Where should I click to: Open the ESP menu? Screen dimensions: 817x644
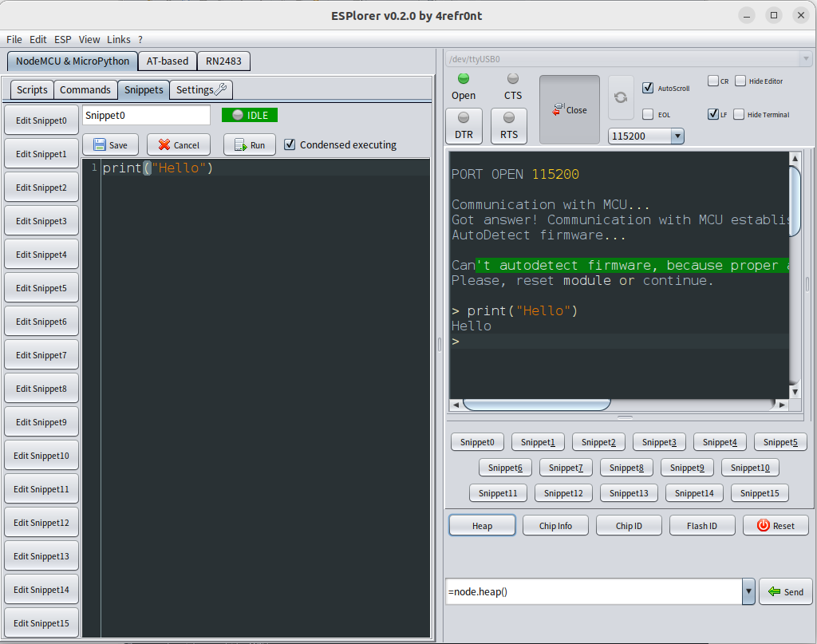[x=62, y=39]
